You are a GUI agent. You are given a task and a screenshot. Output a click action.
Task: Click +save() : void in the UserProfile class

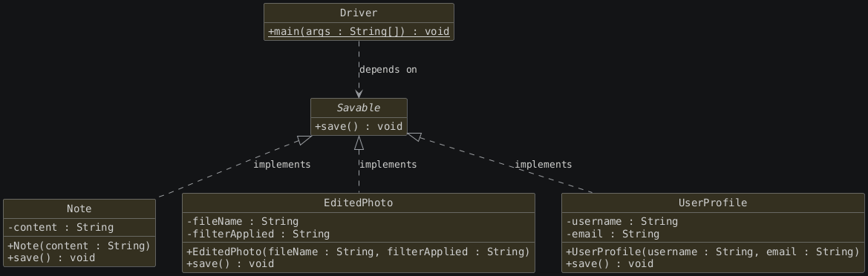pos(610,264)
